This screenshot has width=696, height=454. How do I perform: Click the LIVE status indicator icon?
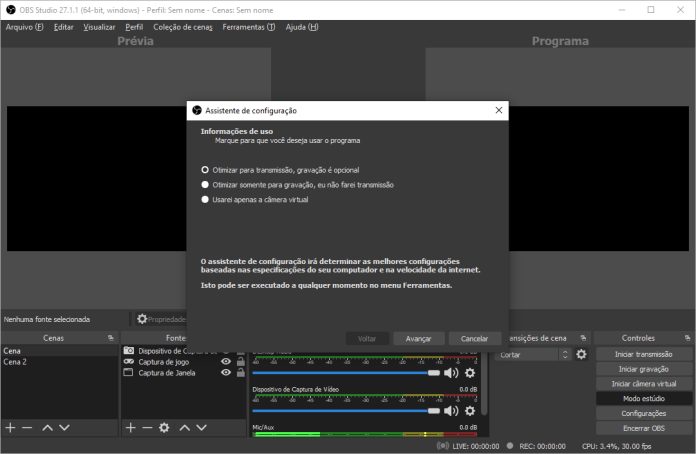tap(443, 446)
